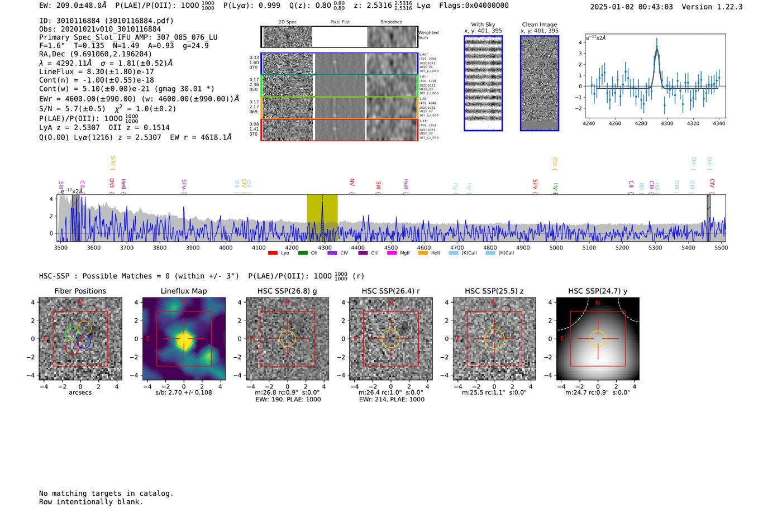Image resolution: width=782 pixels, height=532 pixels.
Task: Select the blue-bordered fiber cutout row
Action: coord(339,64)
